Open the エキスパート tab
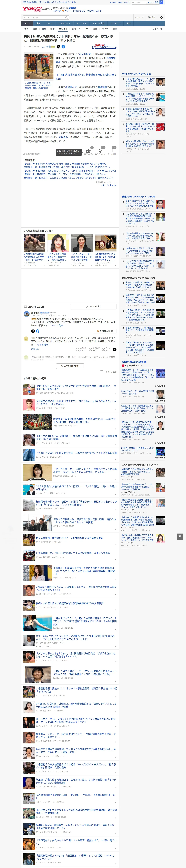Screen dimensions: 186x868 pos(64,24)
